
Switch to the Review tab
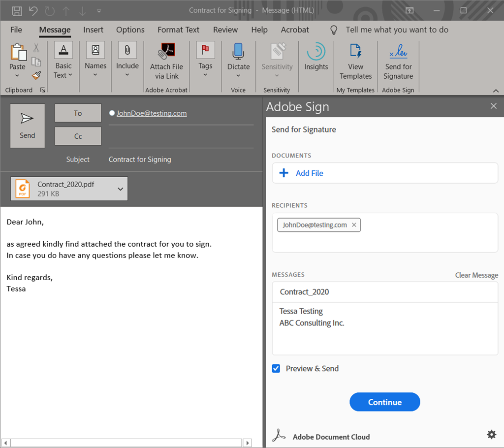coord(225,30)
